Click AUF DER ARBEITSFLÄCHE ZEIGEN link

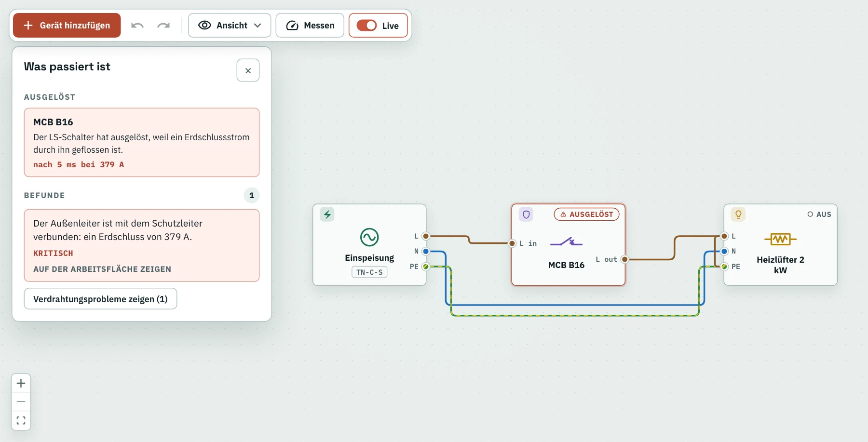[102, 269]
